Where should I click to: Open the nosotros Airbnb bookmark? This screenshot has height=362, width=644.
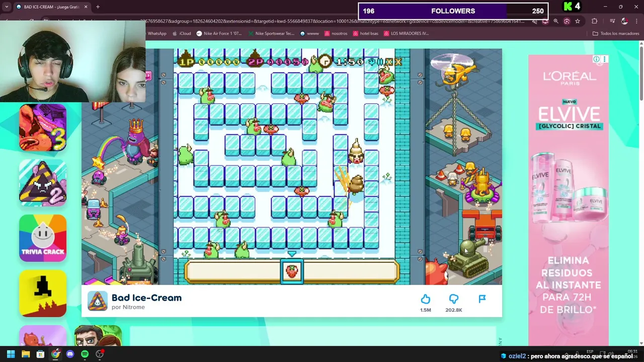click(x=336, y=34)
